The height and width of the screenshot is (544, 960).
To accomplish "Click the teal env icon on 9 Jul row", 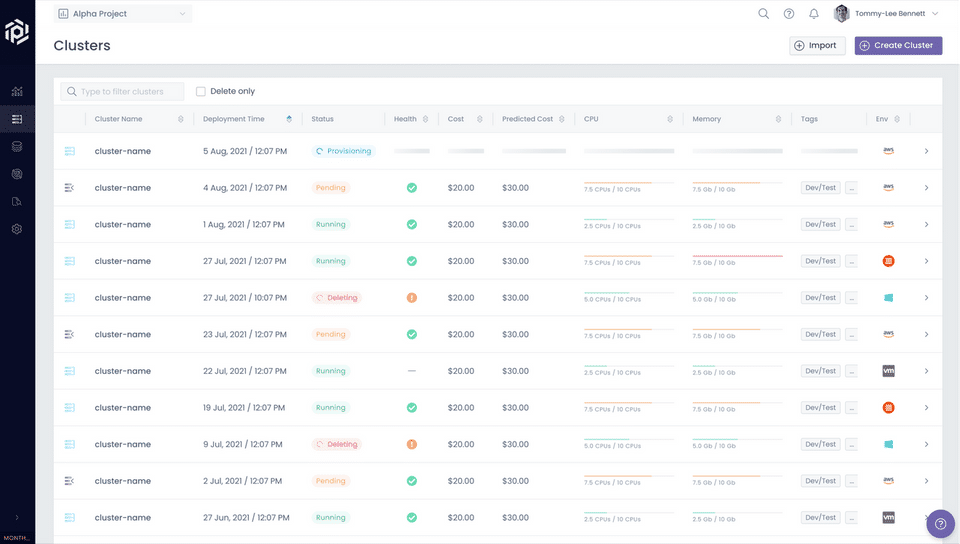I will (x=888, y=444).
